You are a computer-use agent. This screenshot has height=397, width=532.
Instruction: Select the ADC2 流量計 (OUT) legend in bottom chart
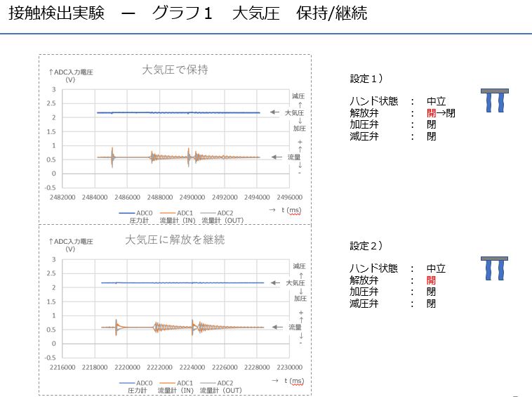[219, 386]
